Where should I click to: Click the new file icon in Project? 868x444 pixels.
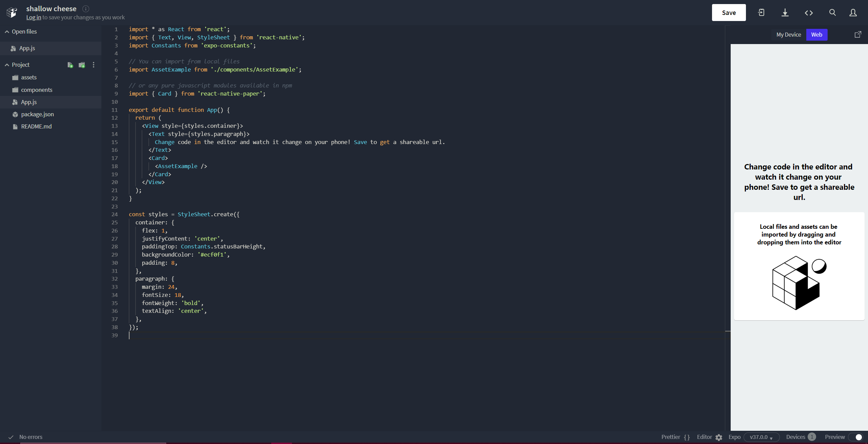tap(70, 65)
